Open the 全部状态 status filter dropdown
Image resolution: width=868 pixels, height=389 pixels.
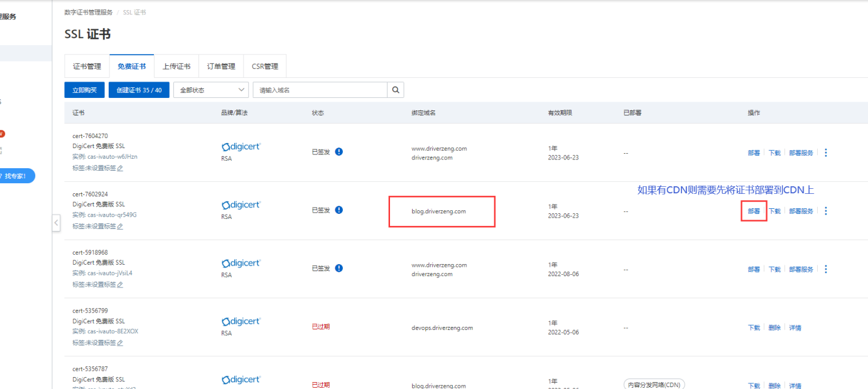coord(211,90)
